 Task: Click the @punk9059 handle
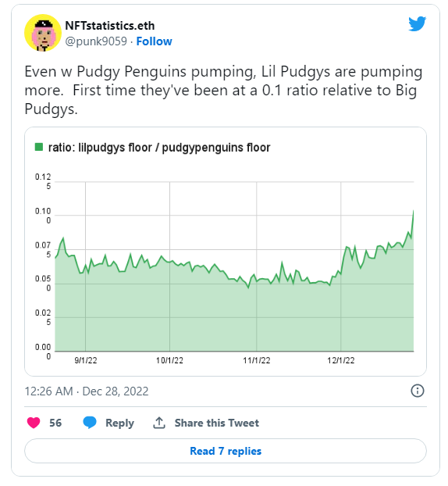point(96,41)
